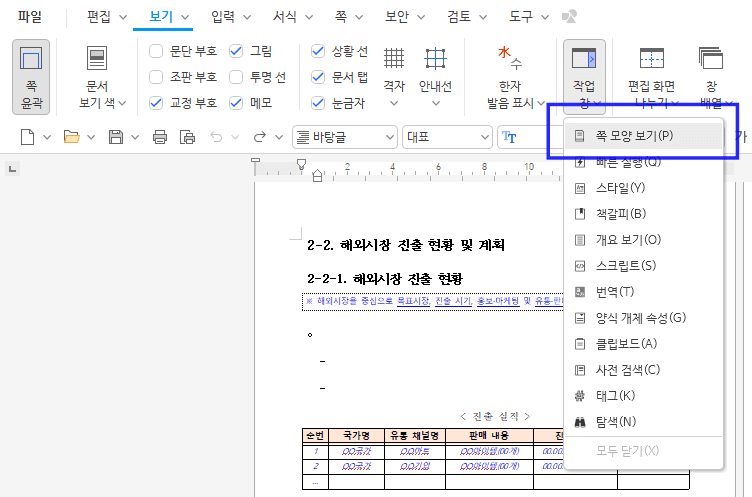Expand the undo history dropdown arrow
The height and width of the screenshot is (497, 752).
coord(235,138)
